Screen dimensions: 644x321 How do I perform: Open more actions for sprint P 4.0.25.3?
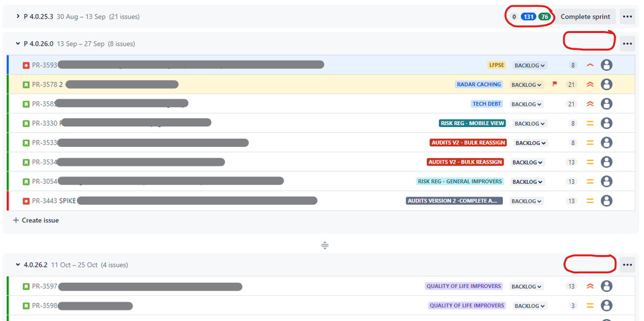pos(627,17)
